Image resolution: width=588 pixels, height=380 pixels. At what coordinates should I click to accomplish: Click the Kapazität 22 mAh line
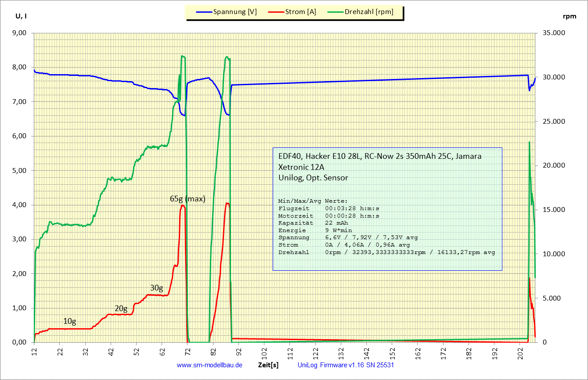[312, 223]
